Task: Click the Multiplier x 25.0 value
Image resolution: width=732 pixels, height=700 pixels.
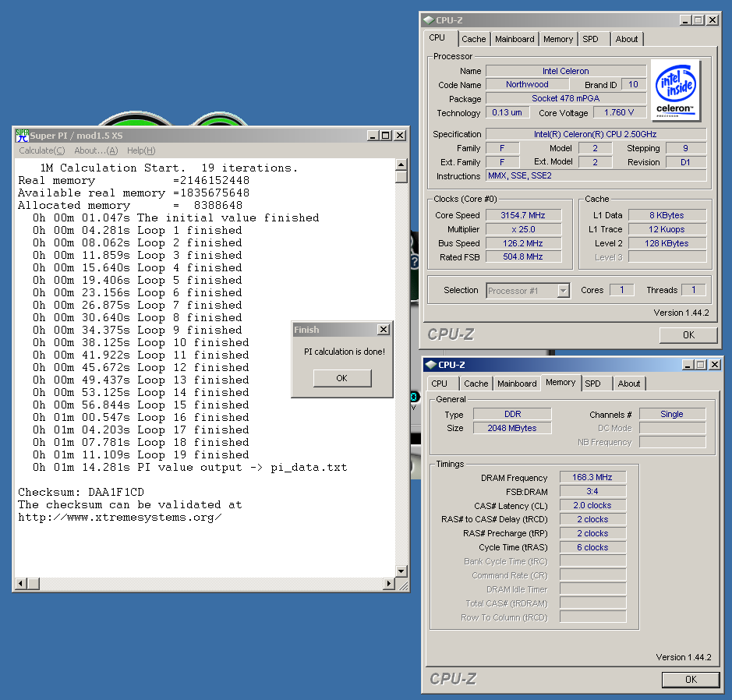Action: (x=523, y=229)
